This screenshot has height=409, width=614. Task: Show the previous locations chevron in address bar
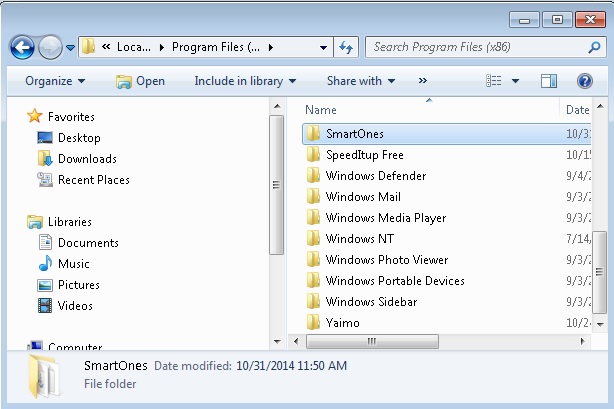click(106, 47)
